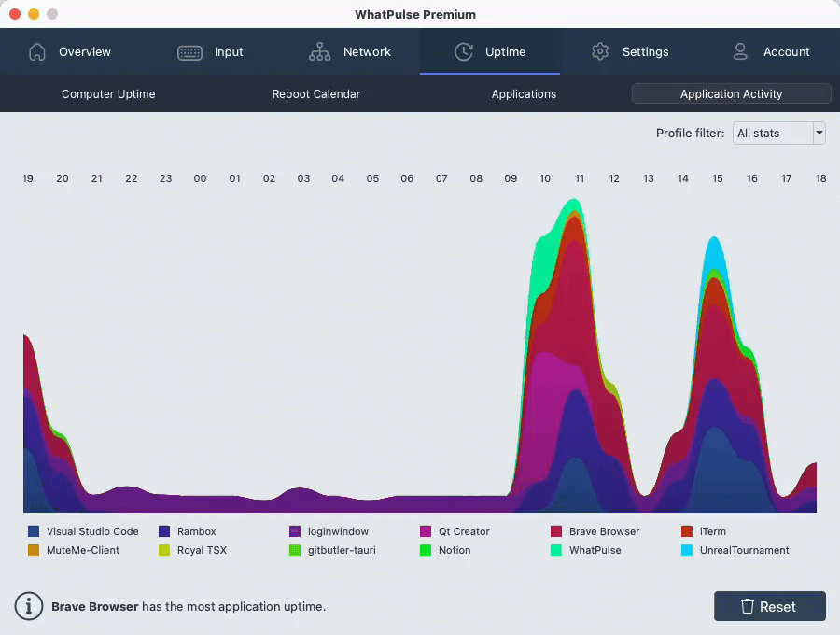Click the iTerm color swatch

click(687, 531)
